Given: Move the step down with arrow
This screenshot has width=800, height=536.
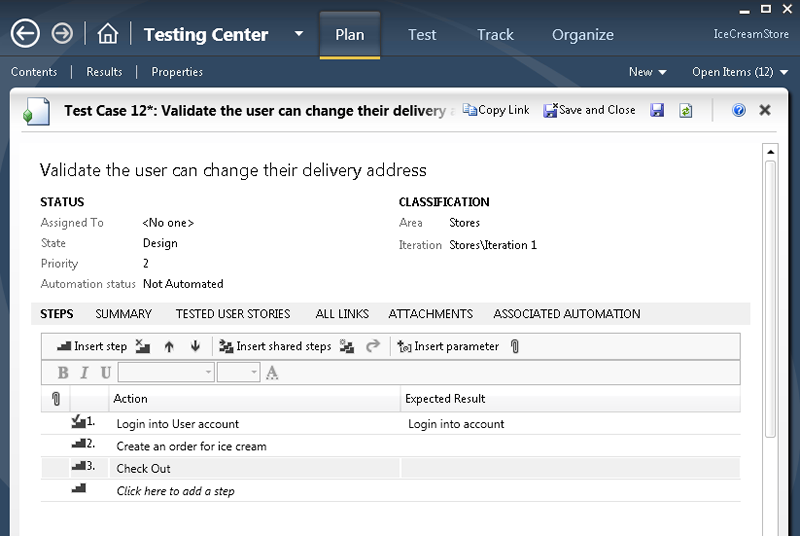Looking at the screenshot, I should pos(195,347).
